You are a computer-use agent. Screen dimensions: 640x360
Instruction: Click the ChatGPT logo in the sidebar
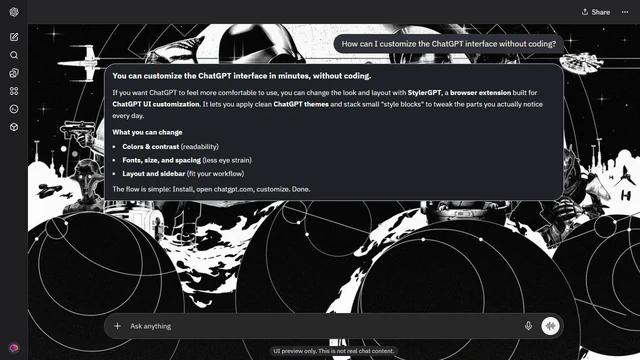click(14, 12)
